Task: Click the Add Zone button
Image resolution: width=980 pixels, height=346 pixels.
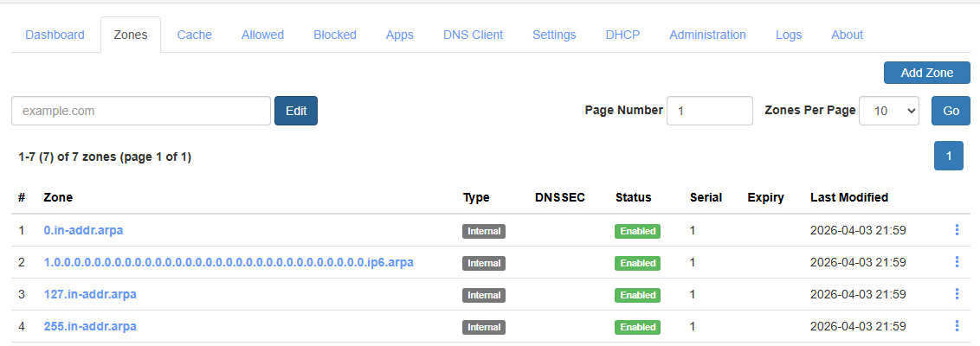Action: click(x=926, y=73)
